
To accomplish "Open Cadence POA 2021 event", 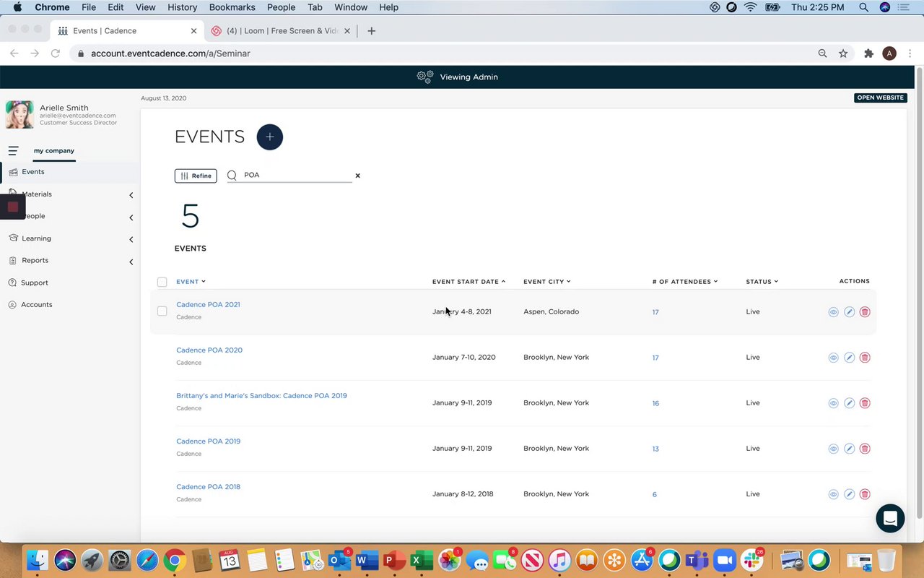I will 208,304.
